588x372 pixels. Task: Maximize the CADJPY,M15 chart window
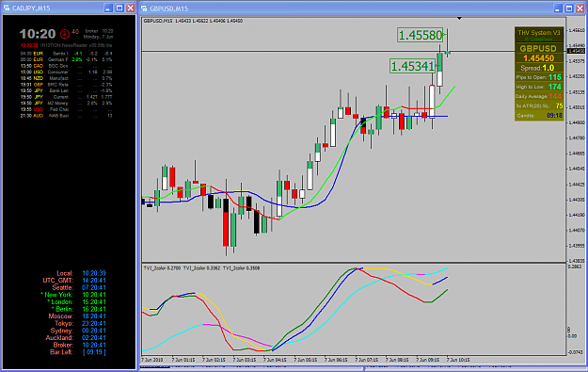(x=119, y=8)
